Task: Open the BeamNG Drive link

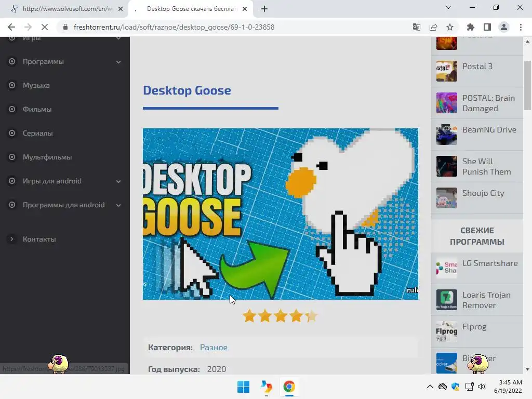Action: (x=489, y=129)
